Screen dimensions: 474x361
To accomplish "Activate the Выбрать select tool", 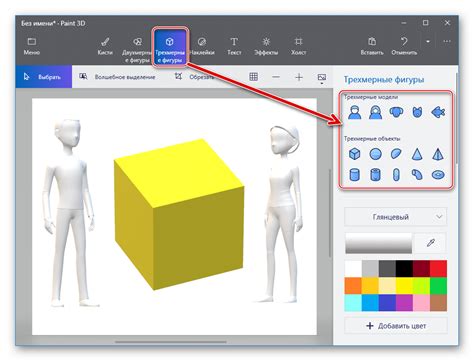I will click(44, 77).
